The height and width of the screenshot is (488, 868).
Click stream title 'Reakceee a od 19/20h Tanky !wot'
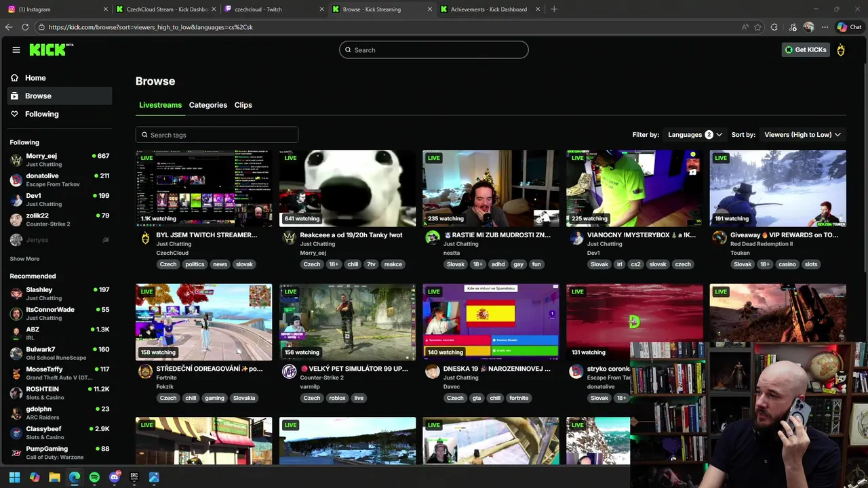tap(351, 235)
